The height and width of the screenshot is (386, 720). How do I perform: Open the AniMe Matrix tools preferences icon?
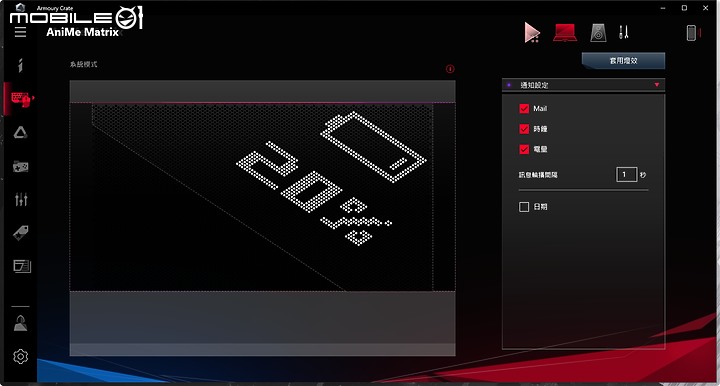(624, 32)
